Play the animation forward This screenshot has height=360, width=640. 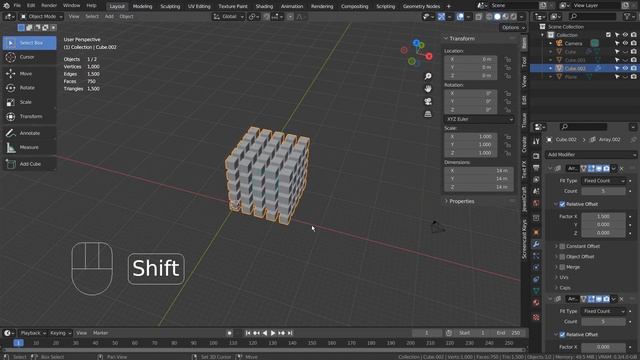point(273,333)
